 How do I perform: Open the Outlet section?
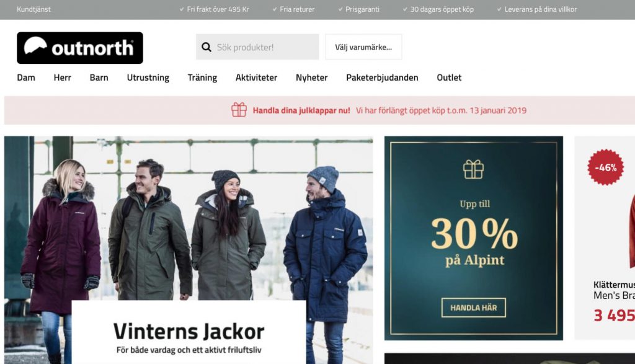click(449, 78)
